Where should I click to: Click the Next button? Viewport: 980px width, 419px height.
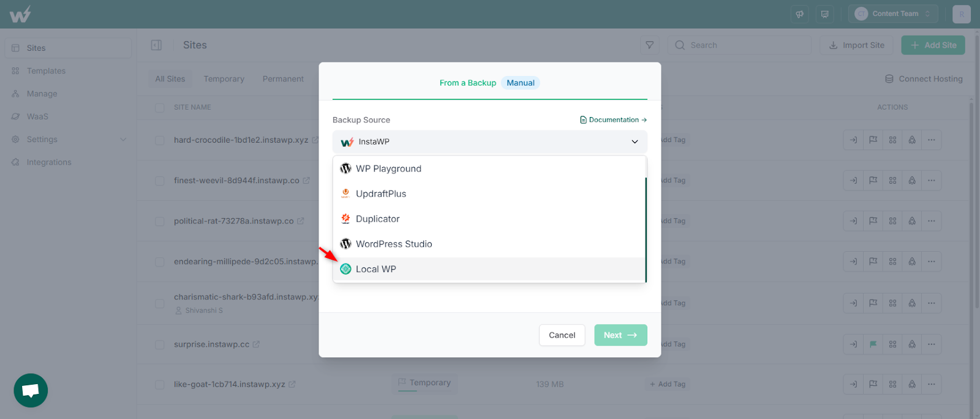[620, 335]
